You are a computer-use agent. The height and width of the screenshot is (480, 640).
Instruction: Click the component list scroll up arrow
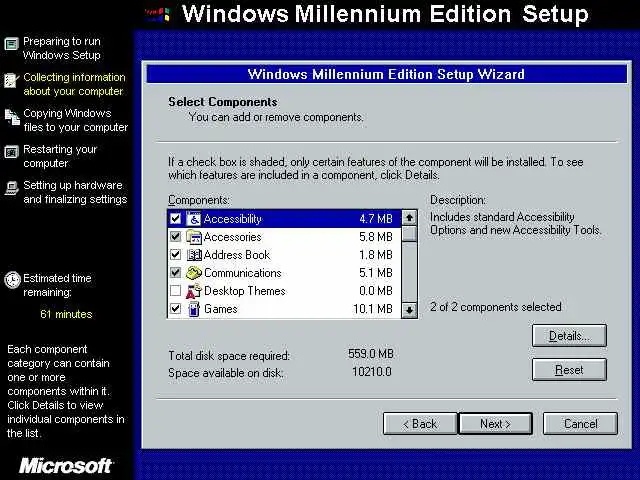(x=409, y=218)
